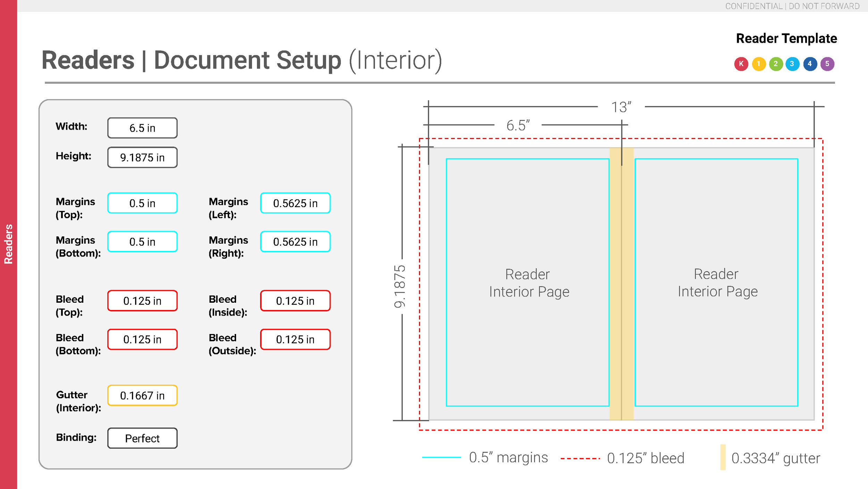Click the Binding Perfect field

142,438
